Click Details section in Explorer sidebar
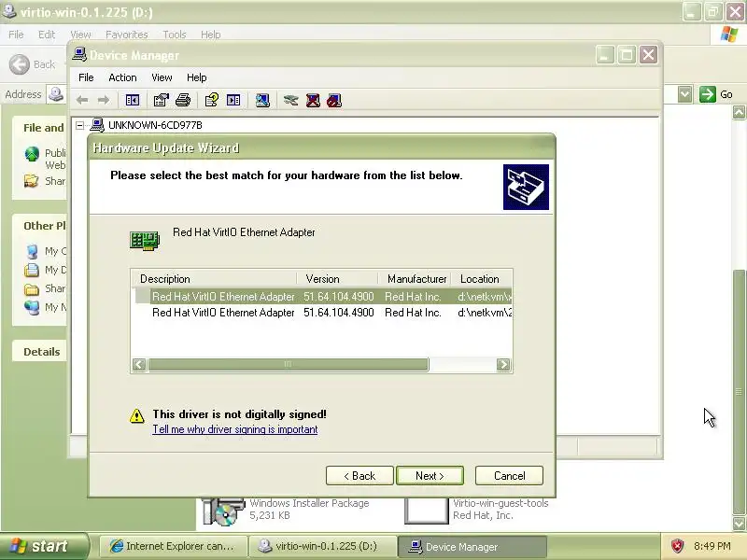The image size is (747, 560). [x=41, y=352]
